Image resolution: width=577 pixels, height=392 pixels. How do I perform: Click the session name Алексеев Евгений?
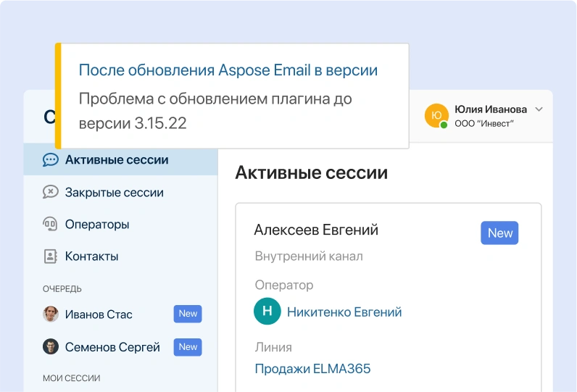coord(316,230)
